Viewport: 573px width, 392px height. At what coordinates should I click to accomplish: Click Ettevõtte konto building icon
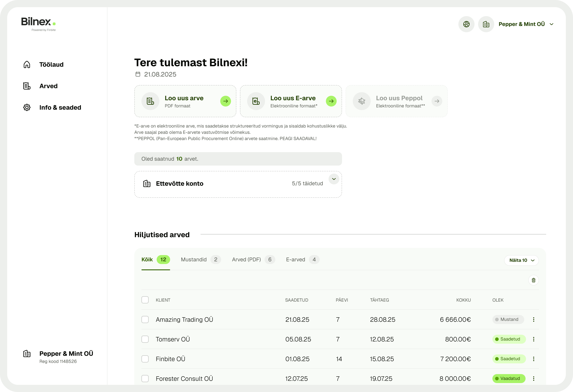click(147, 184)
